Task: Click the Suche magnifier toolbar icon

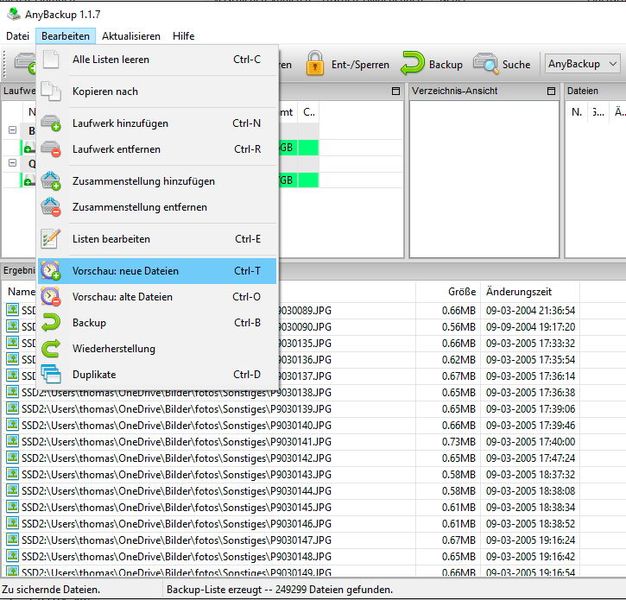Action: coord(485,63)
